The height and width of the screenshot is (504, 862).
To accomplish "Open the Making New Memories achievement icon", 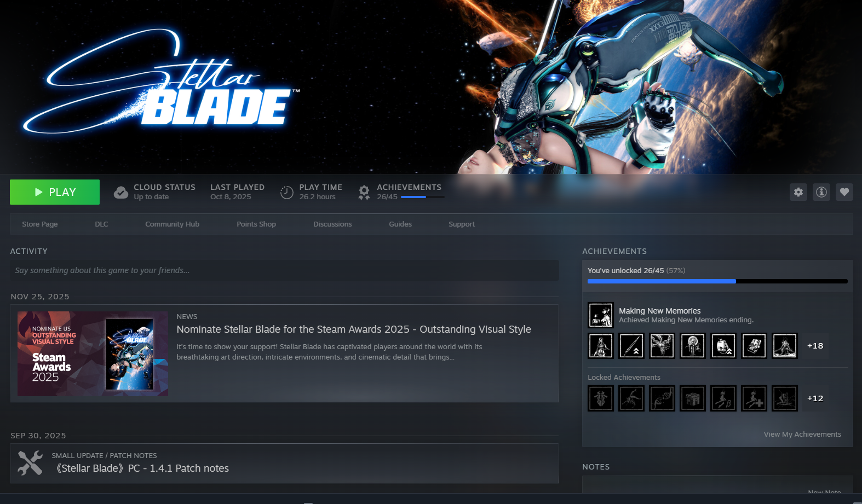I will (601, 315).
